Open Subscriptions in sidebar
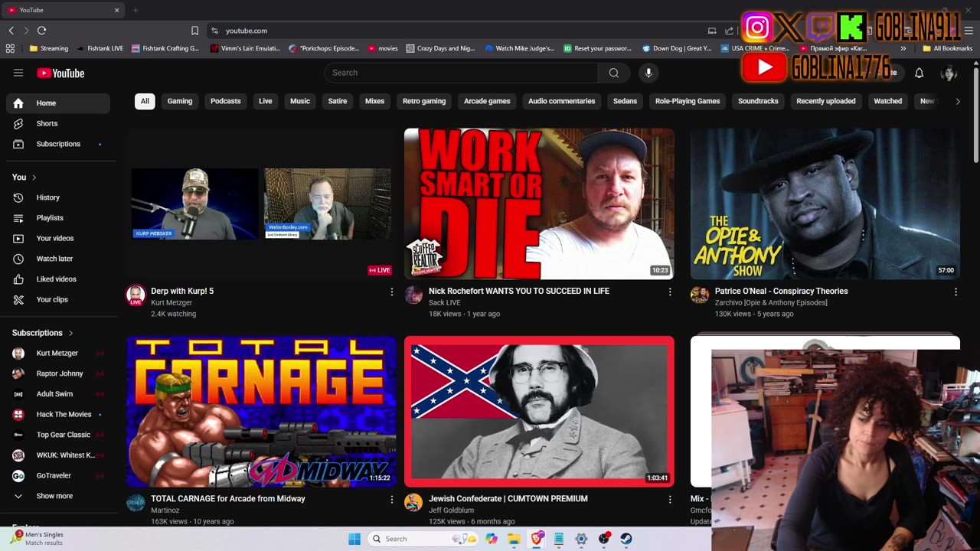This screenshot has height=551, width=980. click(58, 144)
